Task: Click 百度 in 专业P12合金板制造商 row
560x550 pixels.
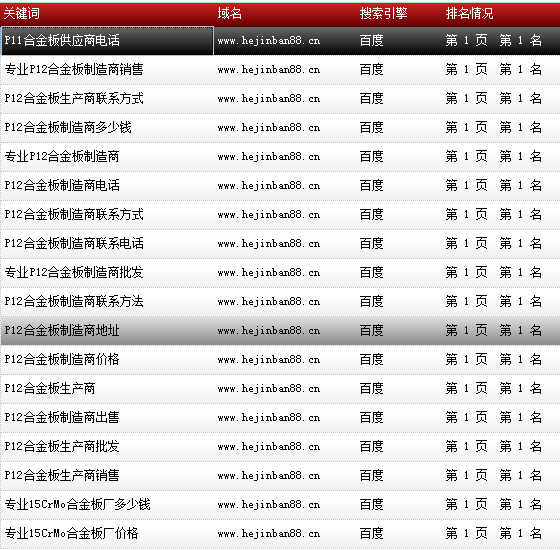Action: pos(371,156)
